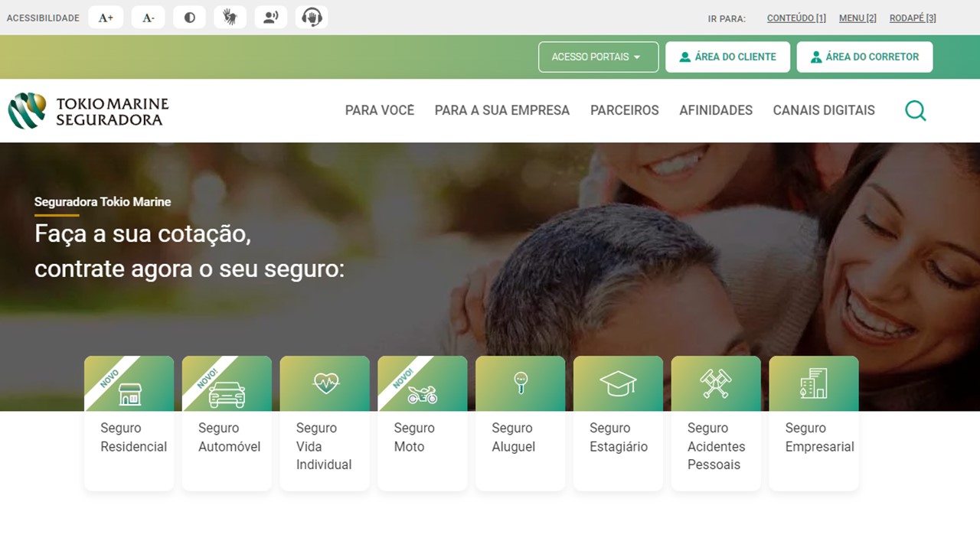This screenshot has height=551, width=980.
Task: Expand the Acesso Portais dropdown
Action: [599, 57]
